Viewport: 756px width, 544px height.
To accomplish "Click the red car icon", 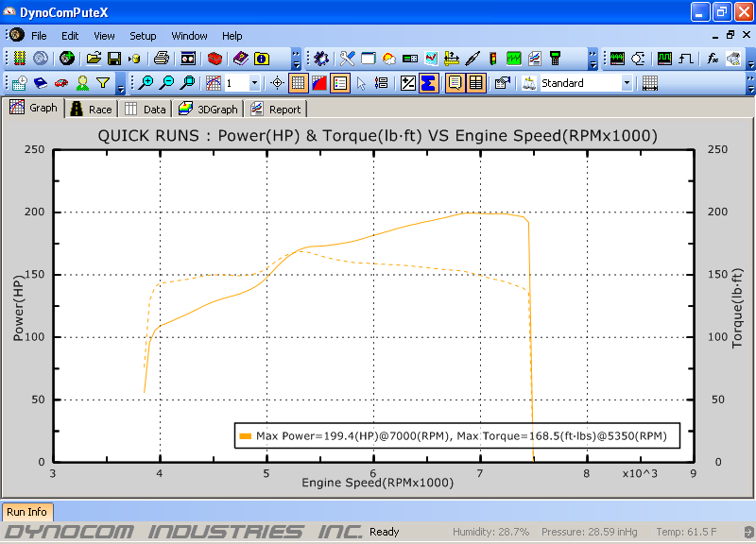I will point(61,83).
